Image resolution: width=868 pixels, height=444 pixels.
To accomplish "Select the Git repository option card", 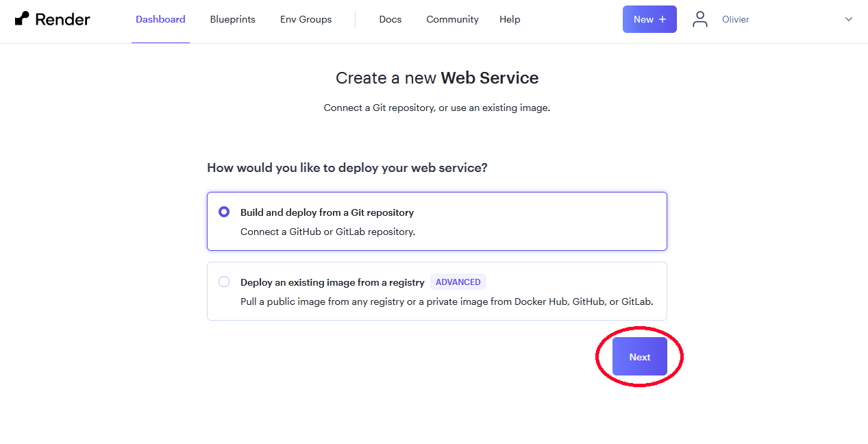I will (436, 221).
